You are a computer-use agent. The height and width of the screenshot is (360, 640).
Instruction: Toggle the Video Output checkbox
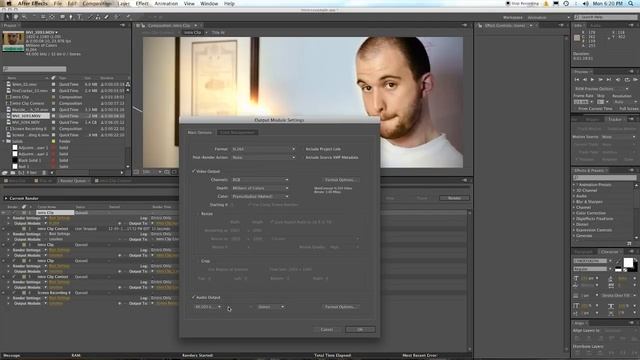193,171
